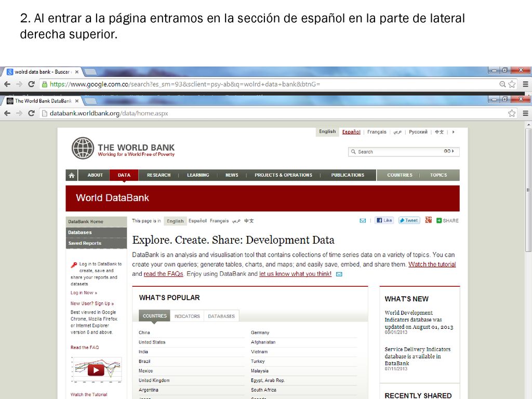Click the page vertical scrollbar
This screenshot has height=399, width=532.
(x=528, y=190)
